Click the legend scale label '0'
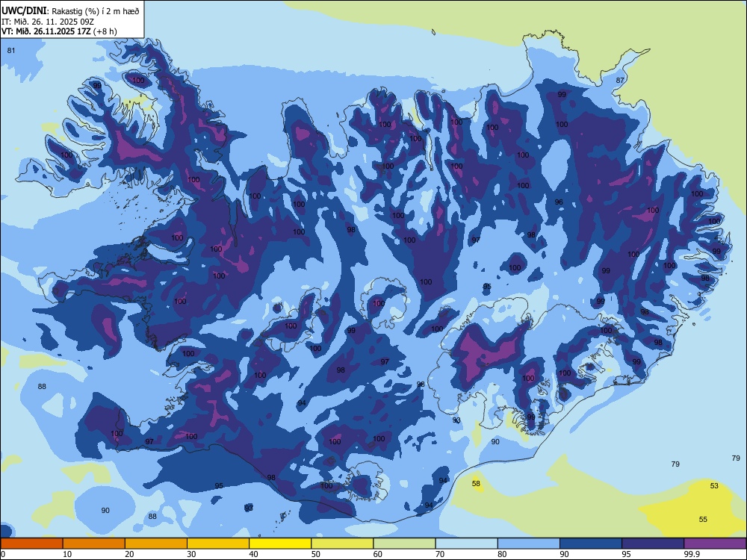This screenshot has width=747, height=560. (3, 554)
